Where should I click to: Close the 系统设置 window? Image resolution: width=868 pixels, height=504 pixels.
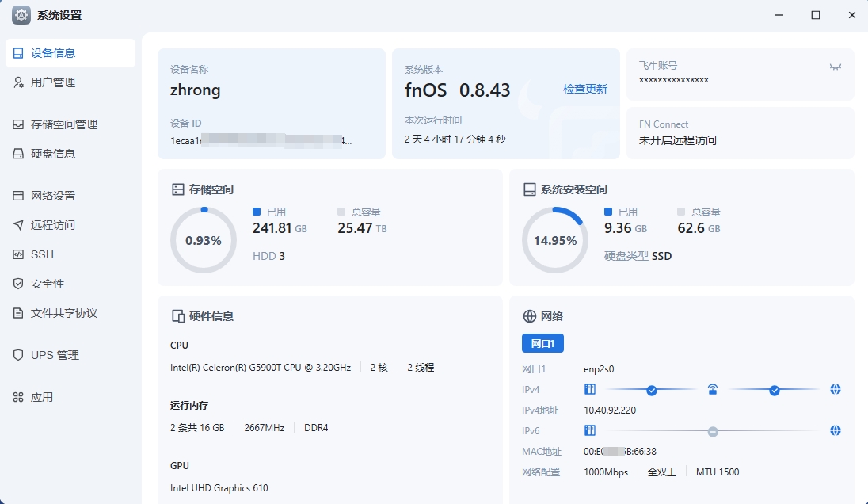[x=852, y=15]
